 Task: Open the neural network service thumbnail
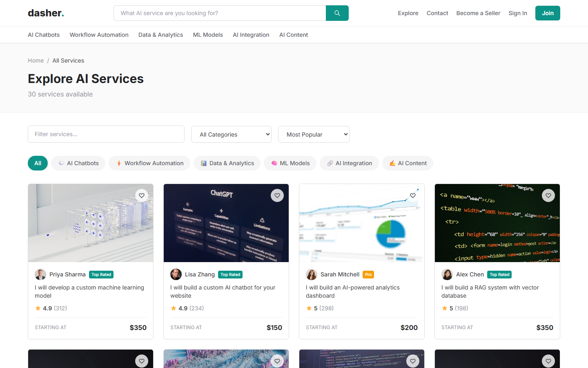91,223
